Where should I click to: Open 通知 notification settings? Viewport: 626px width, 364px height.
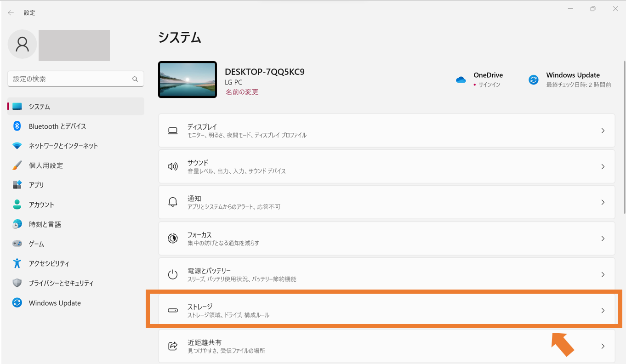coord(386,202)
